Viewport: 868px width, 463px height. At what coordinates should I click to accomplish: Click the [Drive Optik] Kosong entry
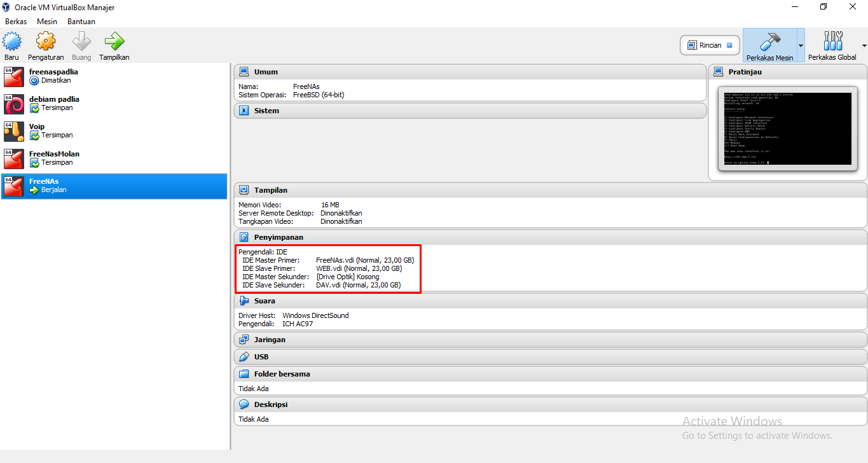pos(348,277)
